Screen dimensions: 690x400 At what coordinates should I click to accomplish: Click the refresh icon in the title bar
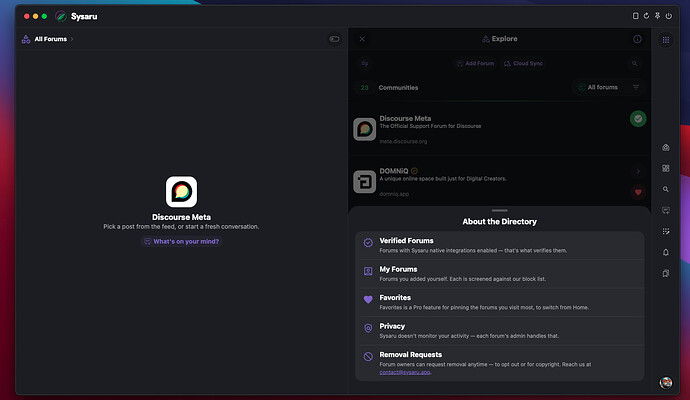[x=646, y=16]
